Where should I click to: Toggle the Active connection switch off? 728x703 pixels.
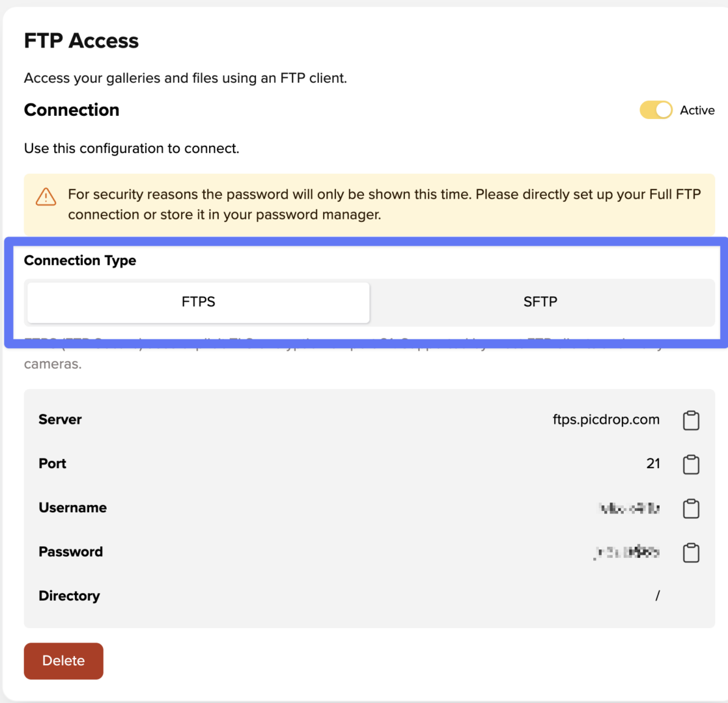(x=656, y=110)
